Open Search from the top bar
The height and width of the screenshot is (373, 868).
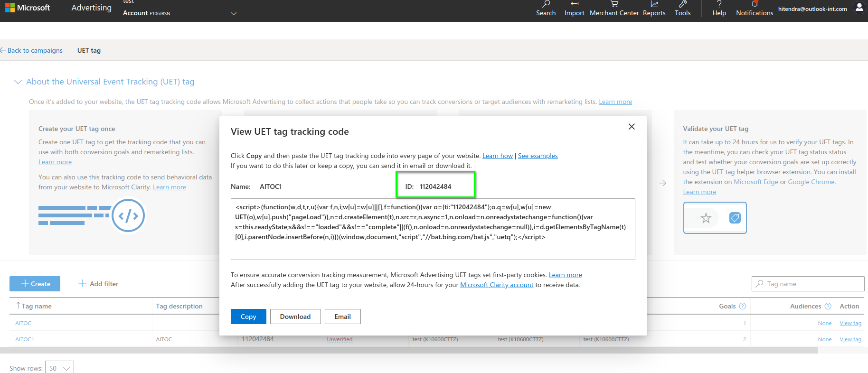(x=546, y=9)
